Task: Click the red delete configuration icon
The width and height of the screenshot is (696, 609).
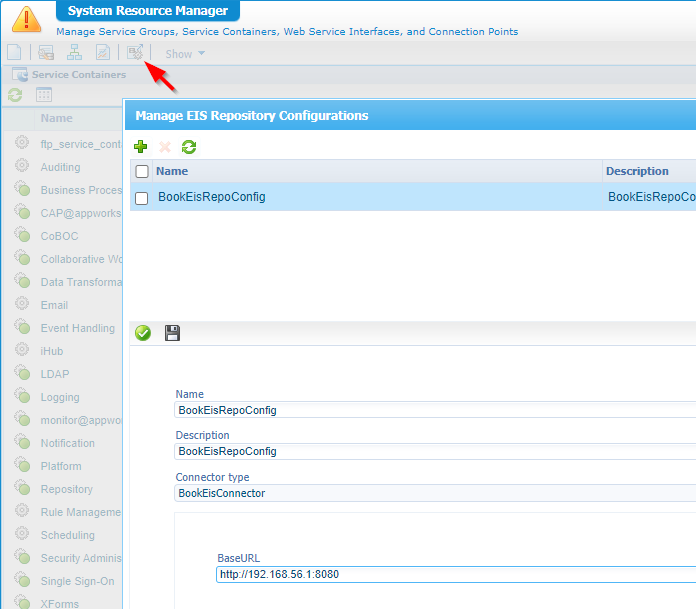Action: [x=165, y=147]
